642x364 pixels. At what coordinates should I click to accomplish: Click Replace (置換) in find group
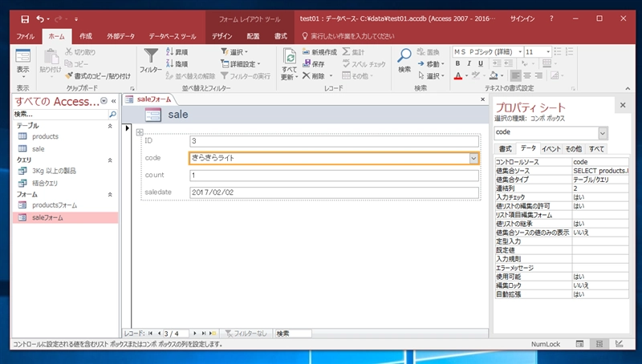click(x=428, y=52)
